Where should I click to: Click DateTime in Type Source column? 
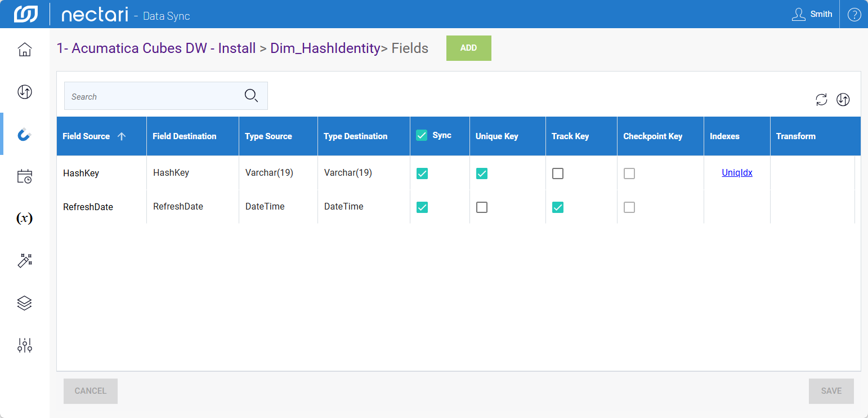click(x=265, y=207)
